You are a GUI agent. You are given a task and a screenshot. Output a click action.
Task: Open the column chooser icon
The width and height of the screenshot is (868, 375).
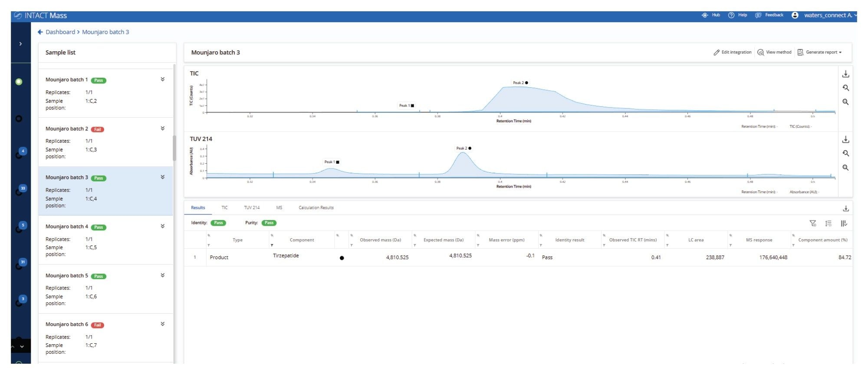click(x=844, y=224)
